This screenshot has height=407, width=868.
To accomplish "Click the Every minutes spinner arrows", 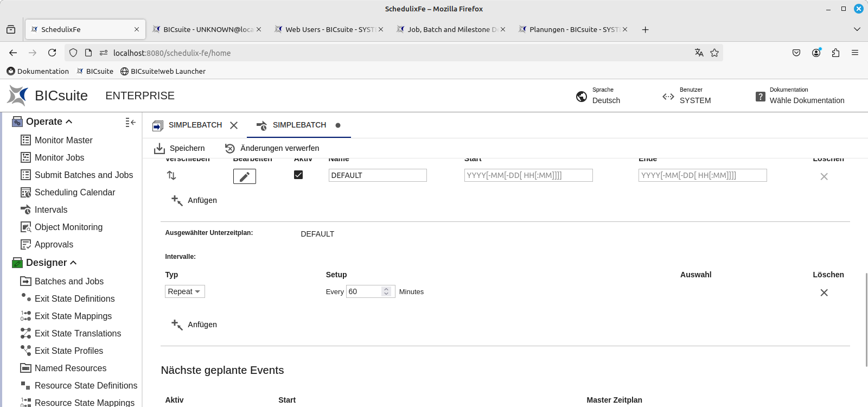I will point(386,291).
